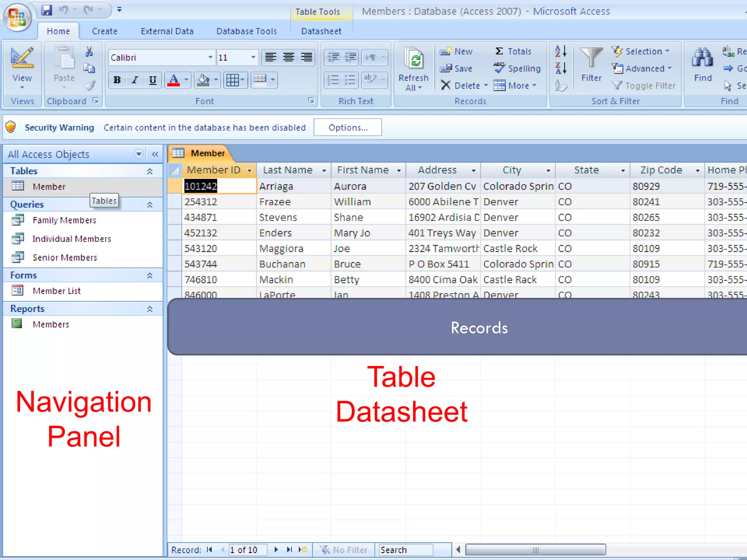Save with the Quick Access disk icon
The height and width of the screenshot is (560, 747).
coord(47,10)
